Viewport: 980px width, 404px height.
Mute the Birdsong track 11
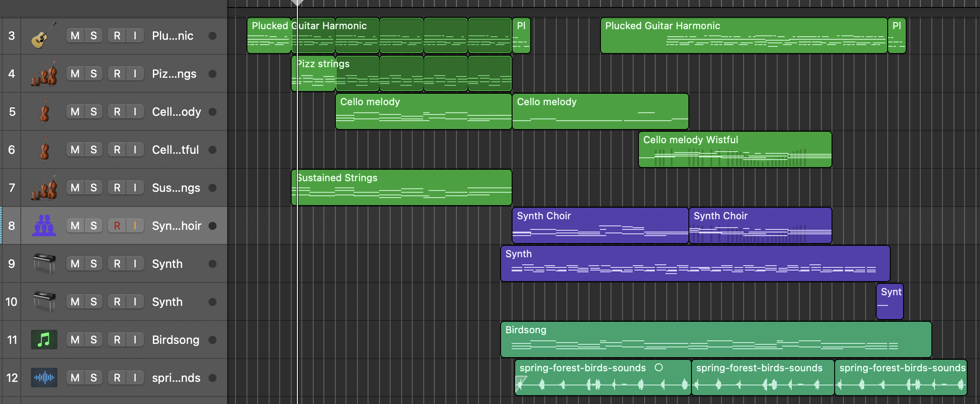(75, 339)
